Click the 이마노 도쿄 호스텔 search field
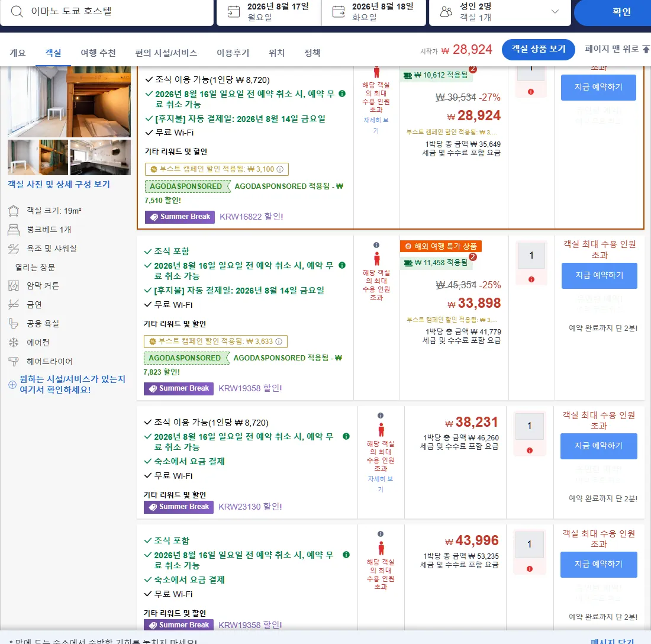651x644 pixels. 107,12
